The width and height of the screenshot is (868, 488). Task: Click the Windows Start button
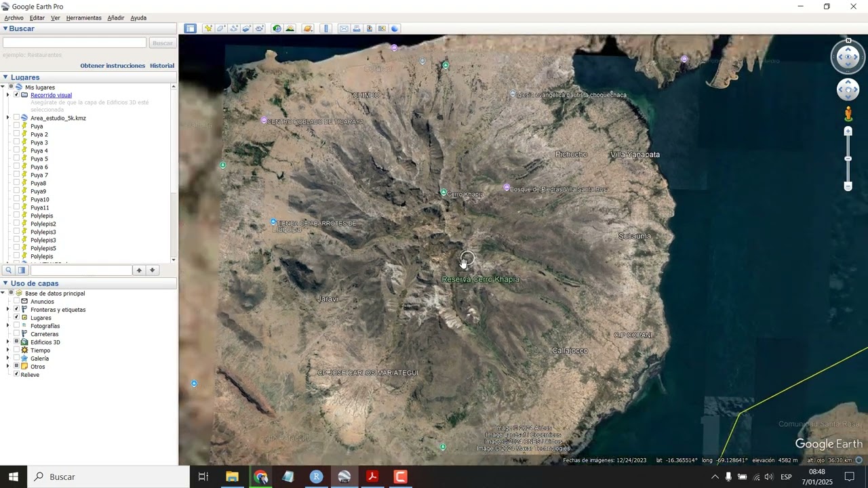coord(14,476)
